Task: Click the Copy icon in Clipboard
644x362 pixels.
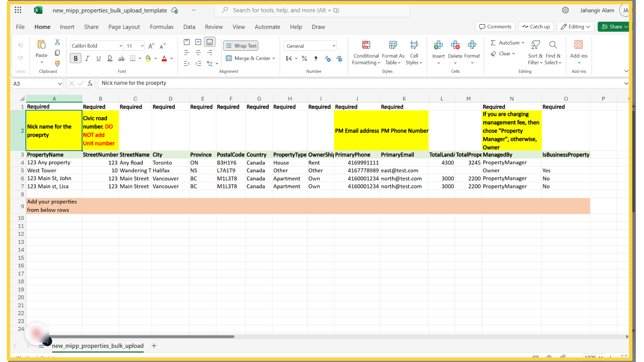Action: point(57,53)
